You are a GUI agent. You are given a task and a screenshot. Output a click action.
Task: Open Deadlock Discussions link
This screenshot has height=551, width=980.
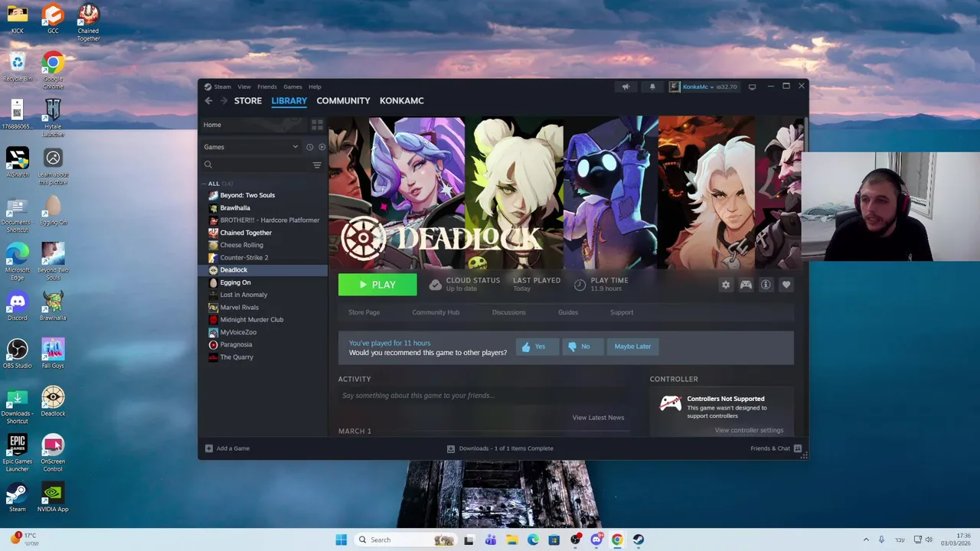point(508,312)
